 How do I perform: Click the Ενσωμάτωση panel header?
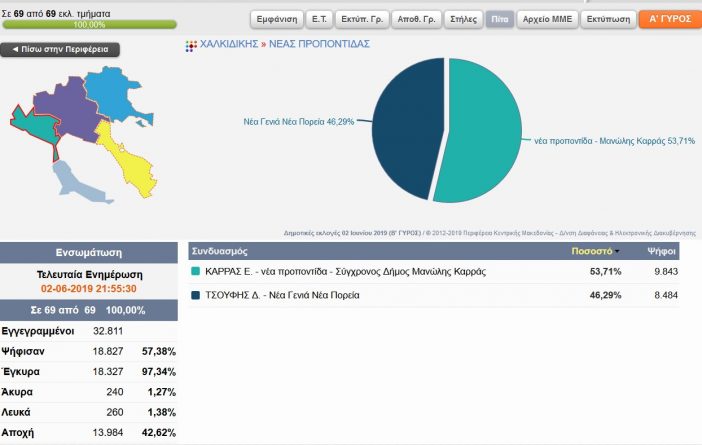89,252
